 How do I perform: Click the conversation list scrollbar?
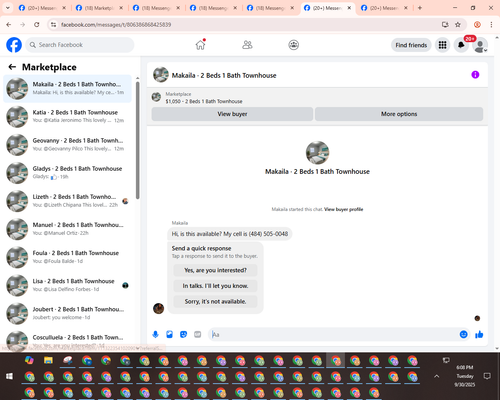click(x=137, y=140)
